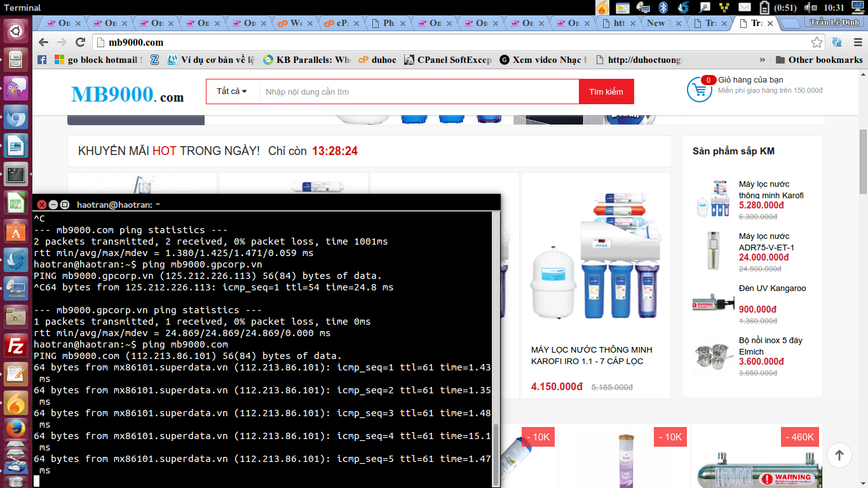Click the battery (0:51) indicator
This screenshot has width=868, height=488.
coord(778,8)
